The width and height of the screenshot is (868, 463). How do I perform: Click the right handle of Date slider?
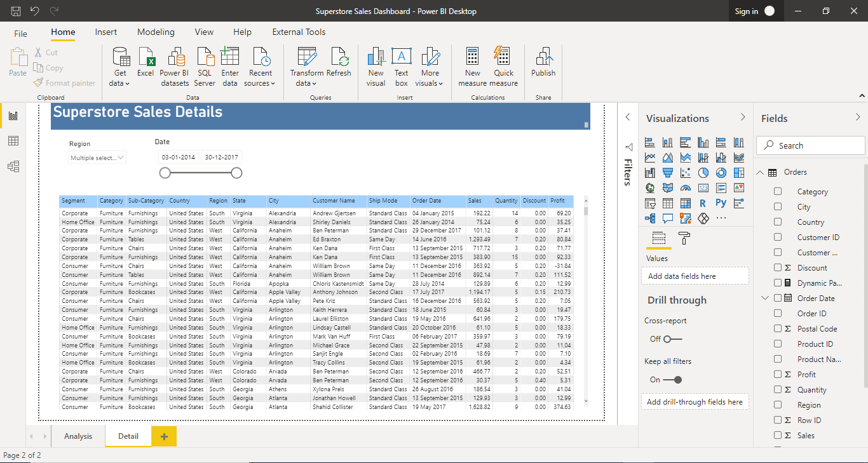pyautogui.click(x=236, y=173)
